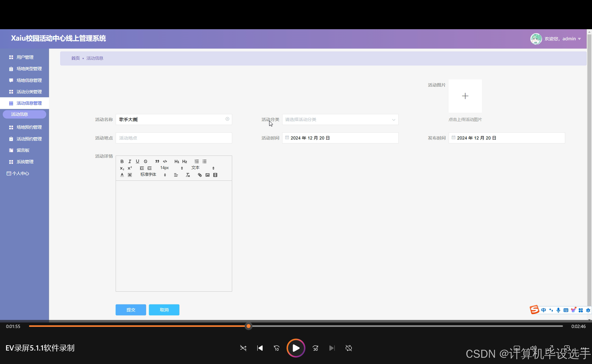Toggle strikethrough formatting

(x=145, y=161)
